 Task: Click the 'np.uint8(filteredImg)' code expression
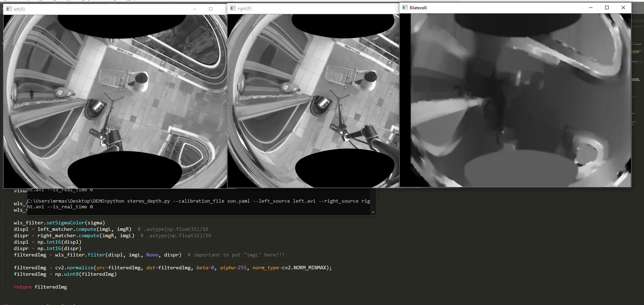pyautogui.click(x=86, y=274)
